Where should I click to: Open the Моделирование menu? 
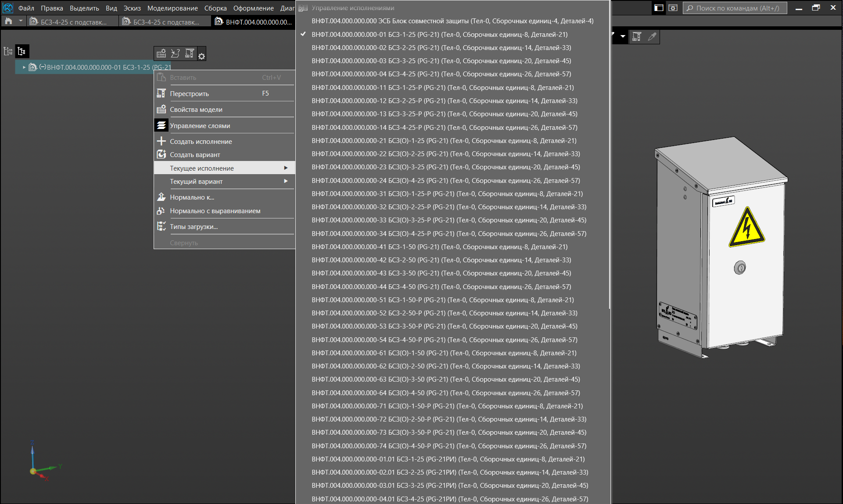[x=172, y=8]
